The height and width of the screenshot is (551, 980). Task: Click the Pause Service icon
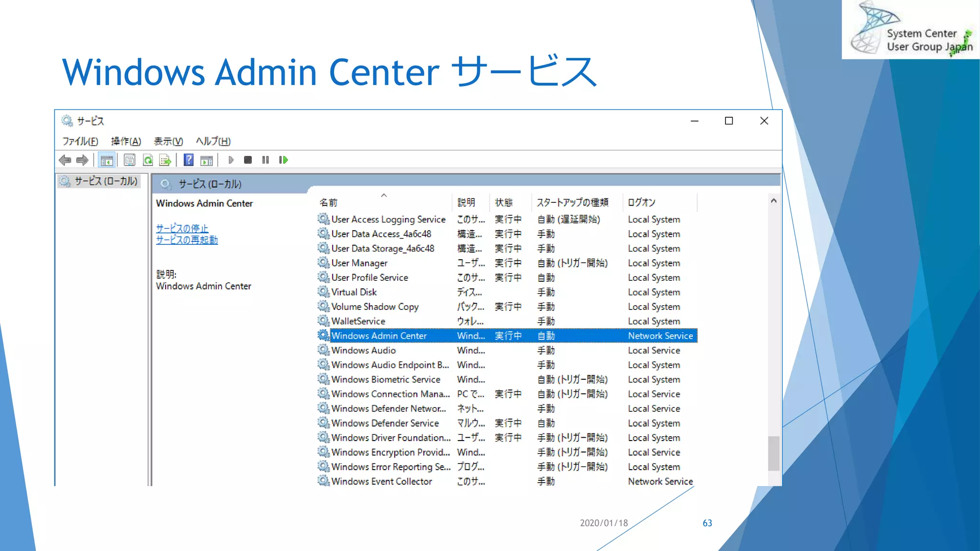(x=266, y=160)
